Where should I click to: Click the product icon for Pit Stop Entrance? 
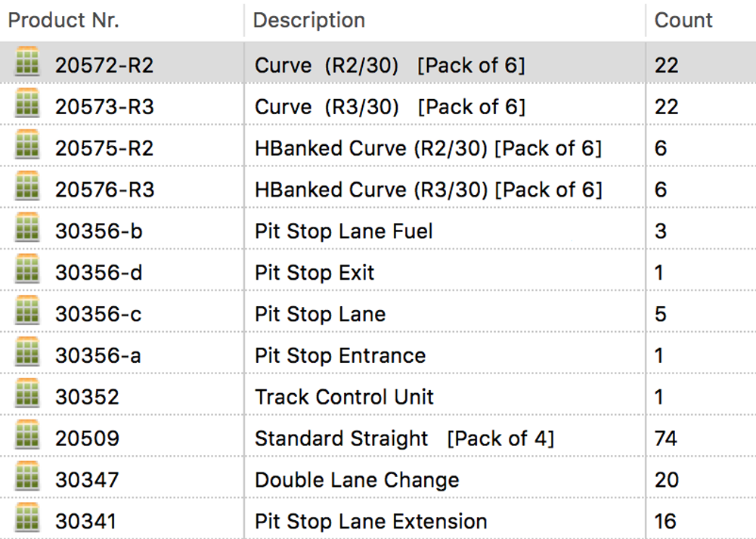click(x=26, y=355)
